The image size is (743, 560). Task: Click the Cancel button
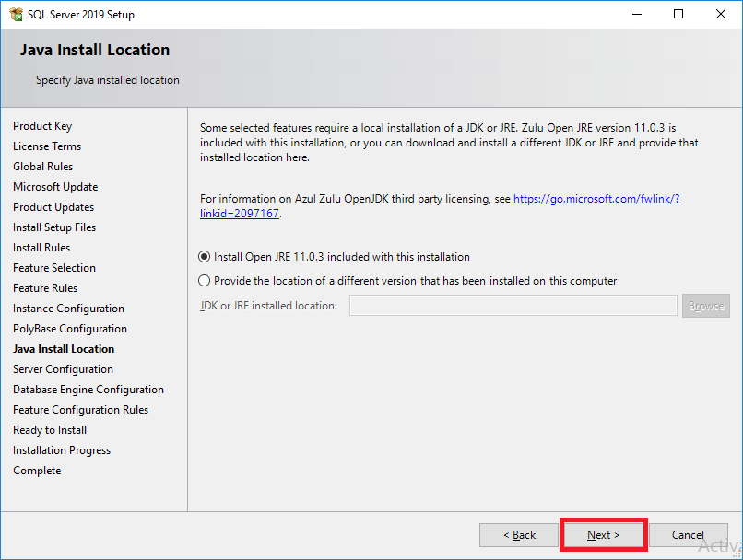tap(688, 535)
